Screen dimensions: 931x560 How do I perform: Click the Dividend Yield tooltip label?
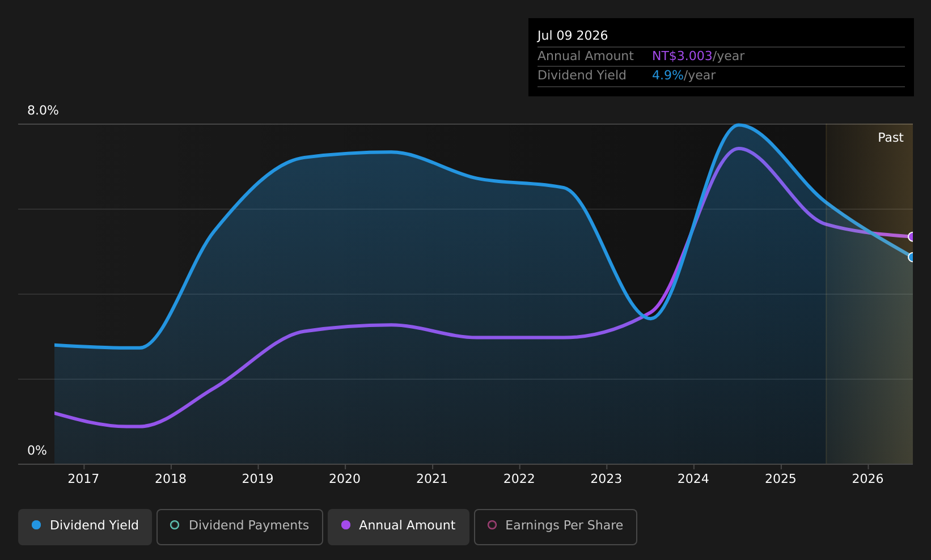point(582,75)
